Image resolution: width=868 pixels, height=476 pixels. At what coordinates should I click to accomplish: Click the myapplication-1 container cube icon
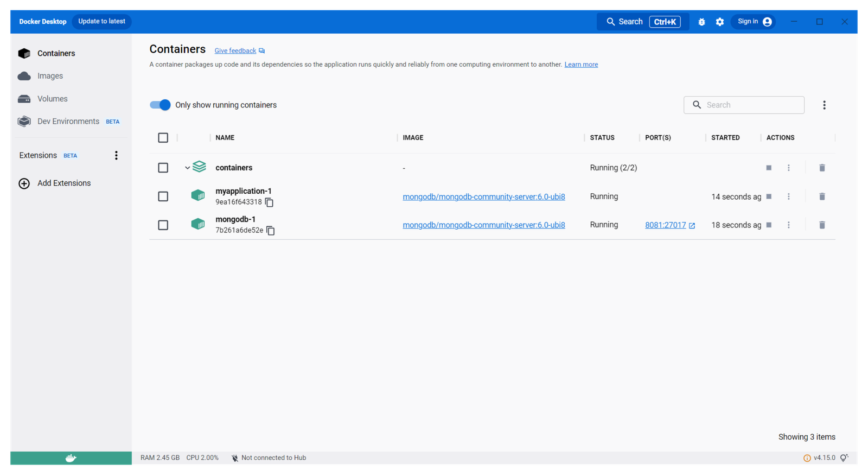click(x=198, y=195)
